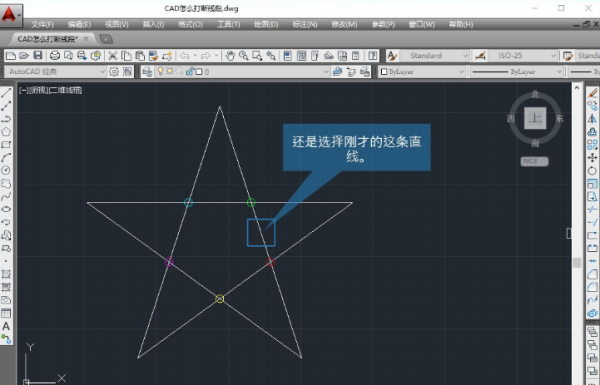The image size is (600, 385).
Task: Open the Standard text style dropdown
Action: pyautogui.click(x=434, y=56)
